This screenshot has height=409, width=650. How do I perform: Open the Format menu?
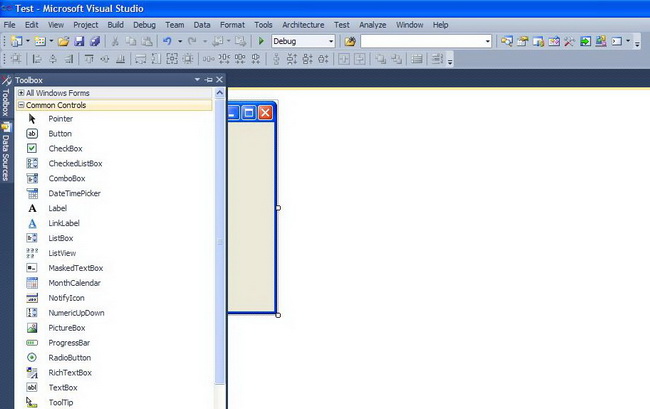pos(232,25)
